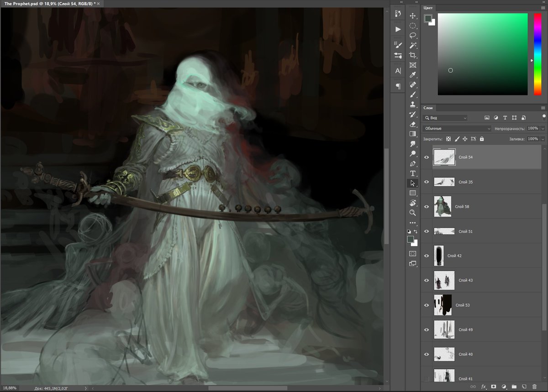Select the Move tool
Screen dimensions: 548x392
pos(413,16)
